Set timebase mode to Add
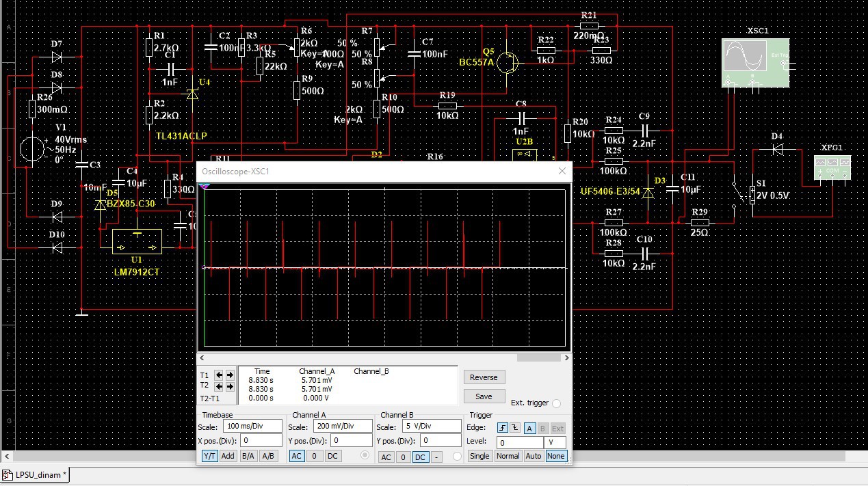 [228, 456]
